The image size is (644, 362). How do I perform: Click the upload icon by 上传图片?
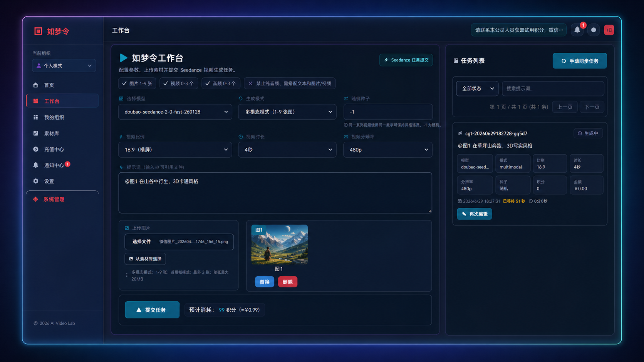(x=127, y=228)
